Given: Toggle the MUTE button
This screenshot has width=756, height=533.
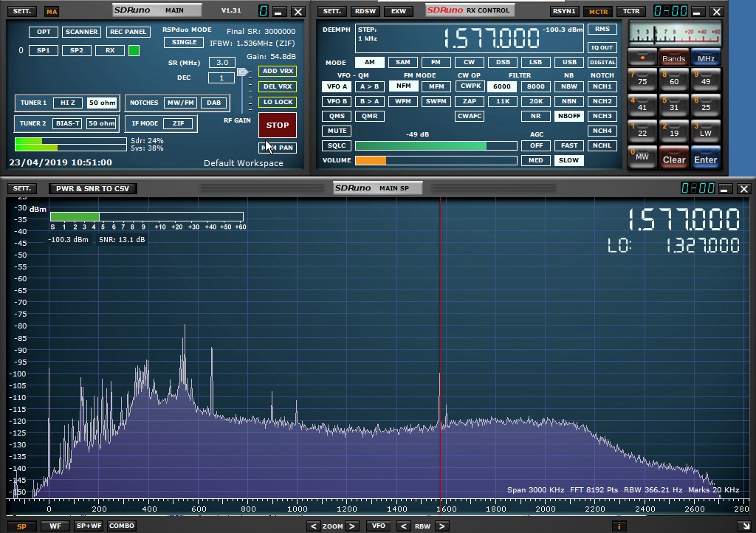Looking at the screenshot, I should tap(337, 131).
